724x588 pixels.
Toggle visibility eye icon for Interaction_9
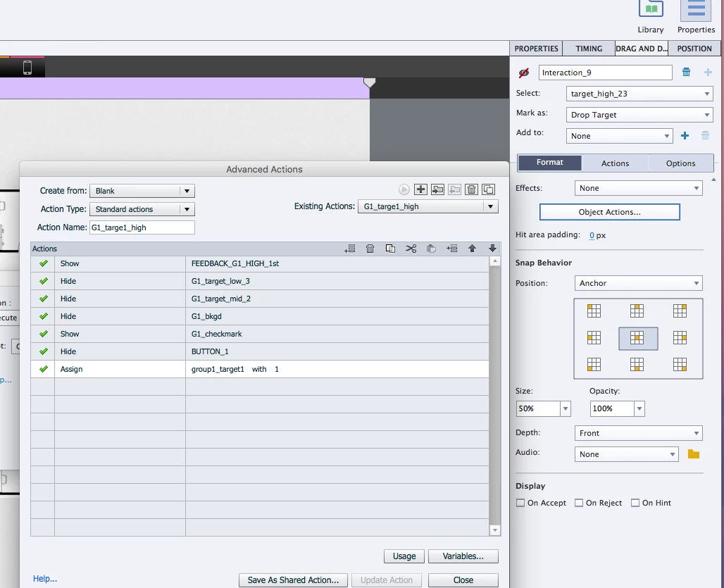click(x=523, y=73)
